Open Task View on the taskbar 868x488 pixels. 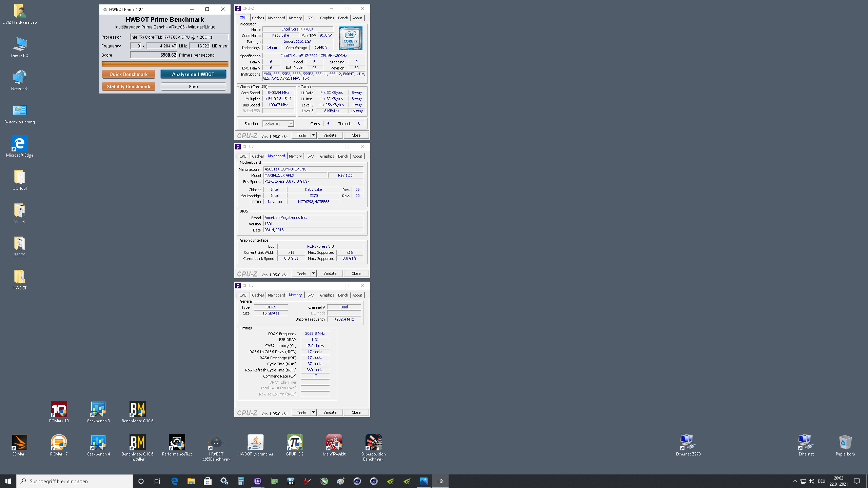(157, 481)
